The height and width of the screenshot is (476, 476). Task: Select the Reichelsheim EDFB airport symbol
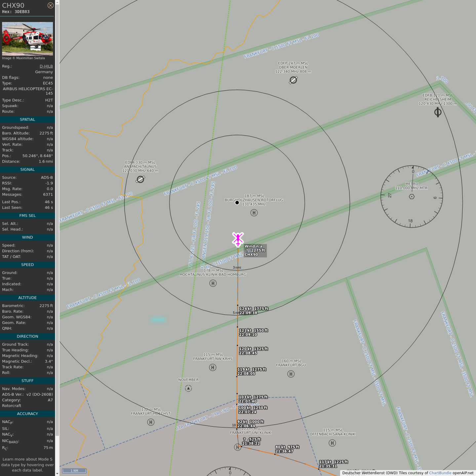(x=438, y=112)
